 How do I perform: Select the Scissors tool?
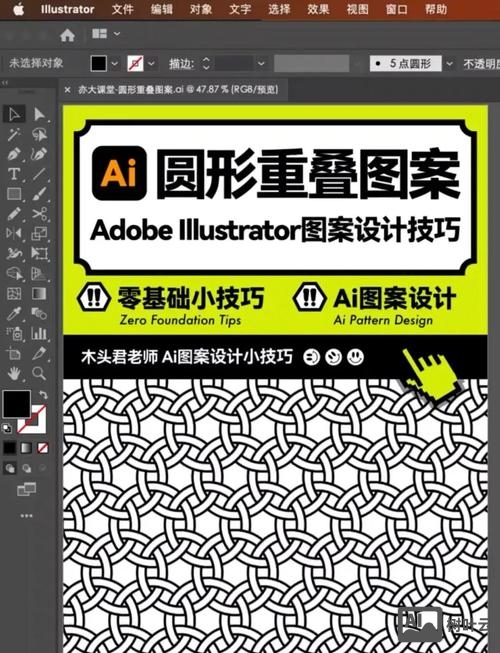point(40,214)
